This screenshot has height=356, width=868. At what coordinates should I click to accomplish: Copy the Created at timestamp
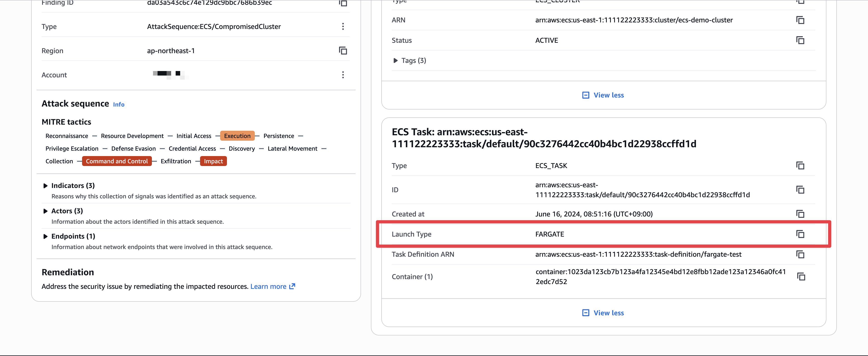click(x=800, y=214)
